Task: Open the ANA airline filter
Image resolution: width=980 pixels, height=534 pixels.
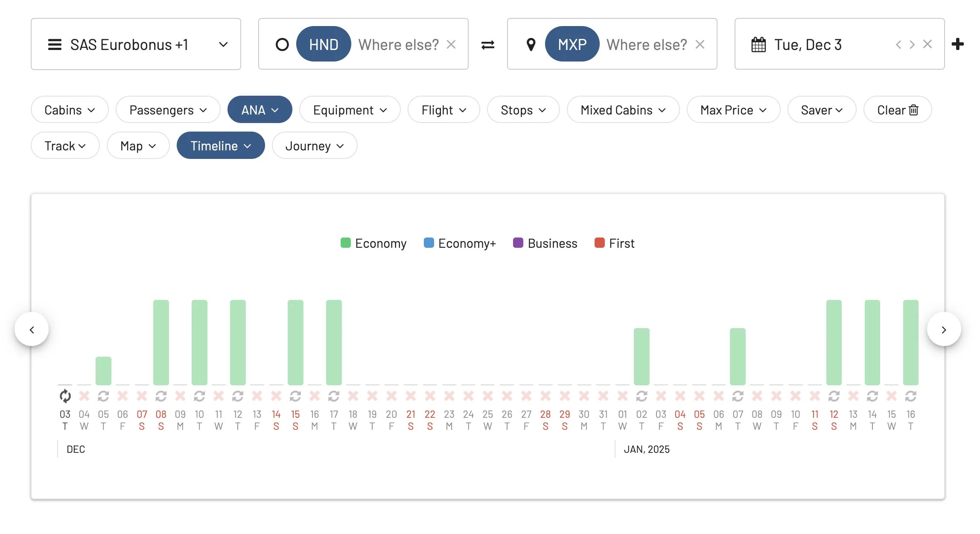Action: click(x=260, y=110)
